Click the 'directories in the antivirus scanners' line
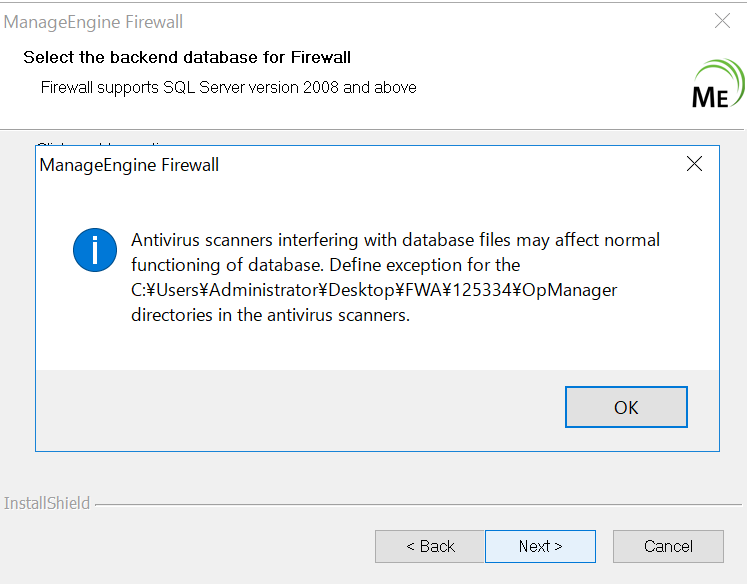This screenshot has width=747, height=584. click(x=270, y=315)
